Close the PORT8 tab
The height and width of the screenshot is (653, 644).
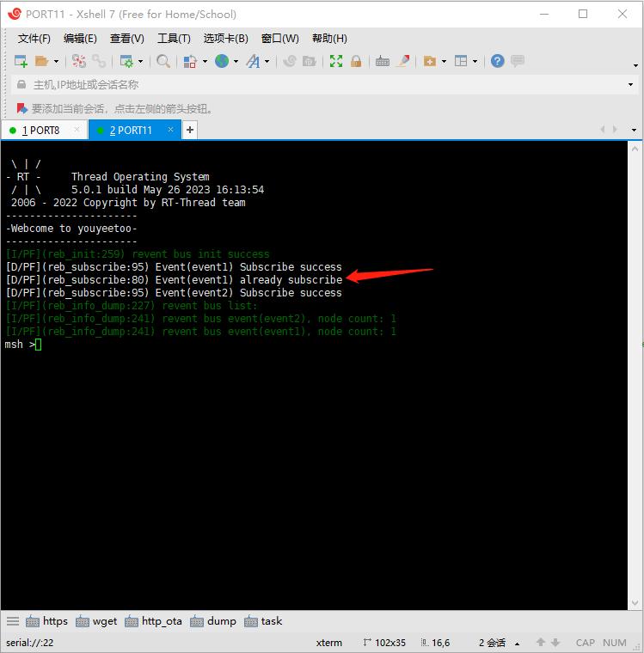[x=77, y=130]
